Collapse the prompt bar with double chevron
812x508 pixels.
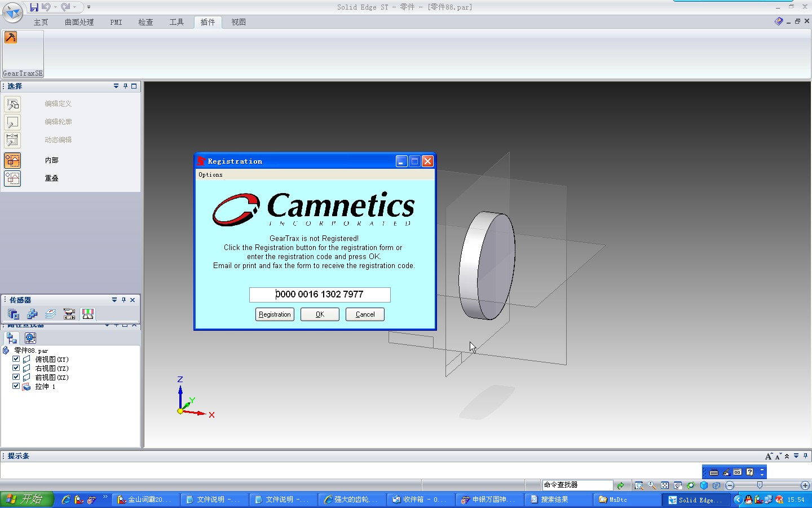pos(787,456)
